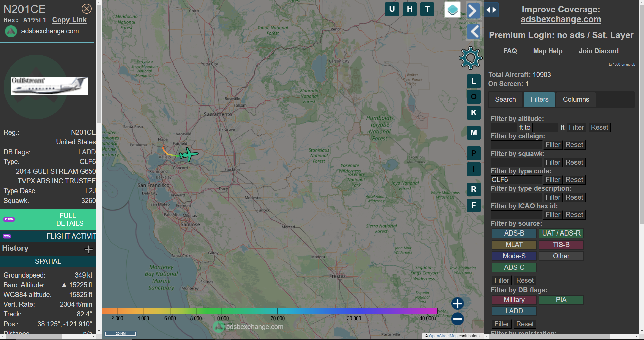Toggle the P map button
Screen dimensions: 644x340
point(474,153)
